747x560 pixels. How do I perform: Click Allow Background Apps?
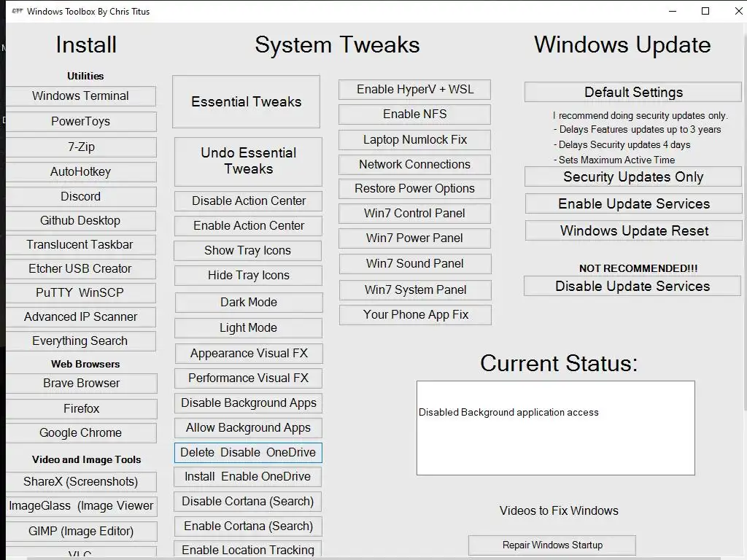(x=248, y=427)
